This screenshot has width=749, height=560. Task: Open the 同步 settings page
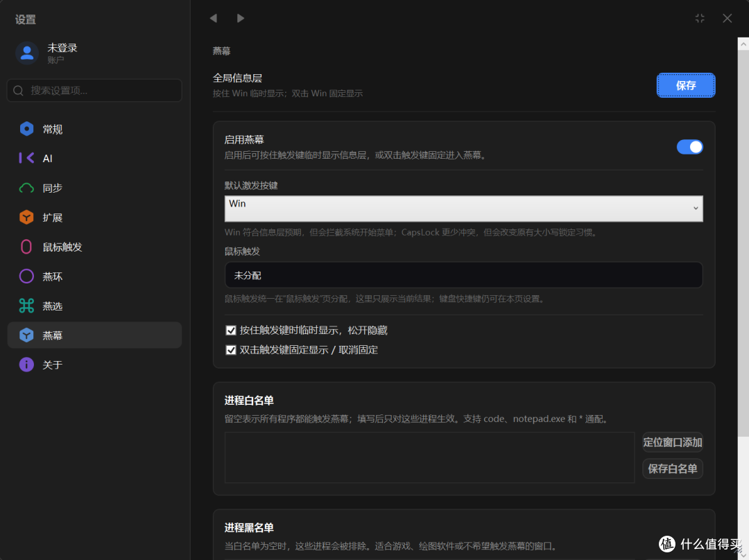[x=94, y=188]
